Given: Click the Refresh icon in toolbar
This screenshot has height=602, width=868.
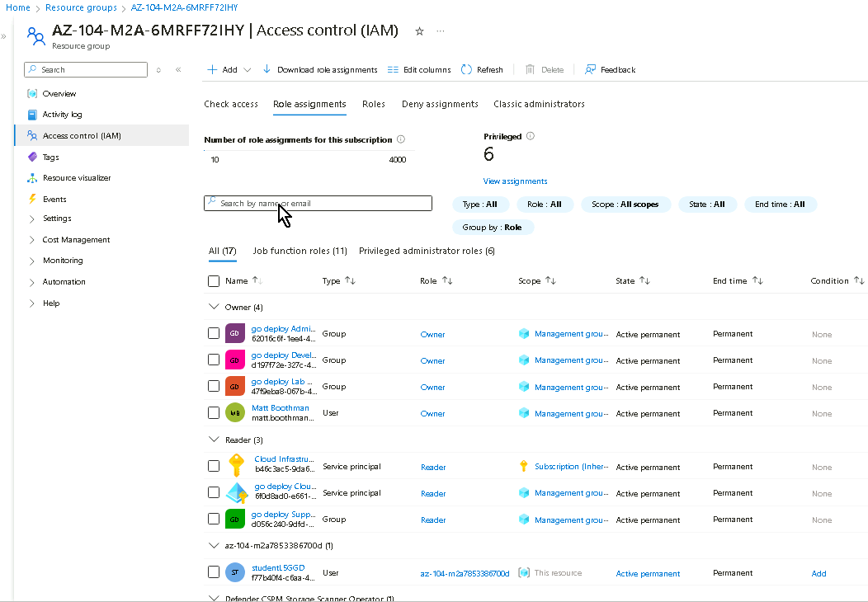Looking at the screenshot, I should [466, 70].
